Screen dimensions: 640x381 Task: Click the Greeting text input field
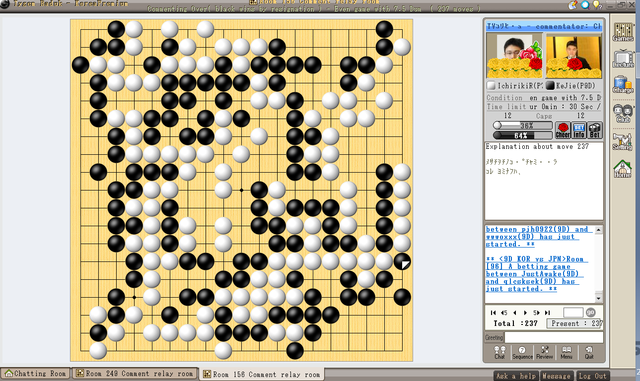click(554, 337)
